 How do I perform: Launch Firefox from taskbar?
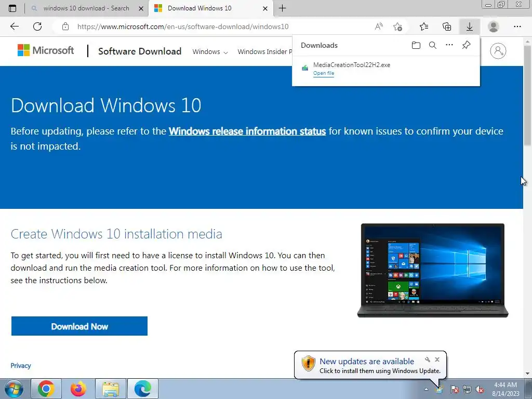78,389
